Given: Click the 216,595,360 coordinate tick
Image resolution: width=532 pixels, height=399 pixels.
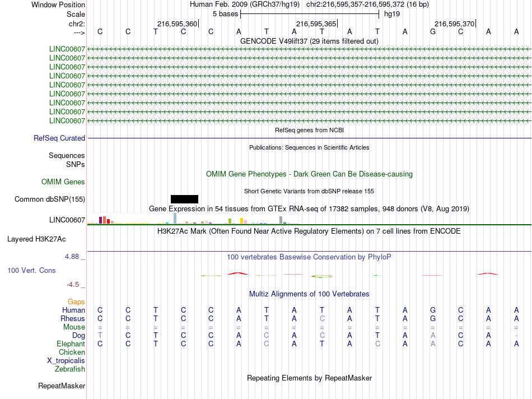Looking at the screenshot, I should 177,24.
